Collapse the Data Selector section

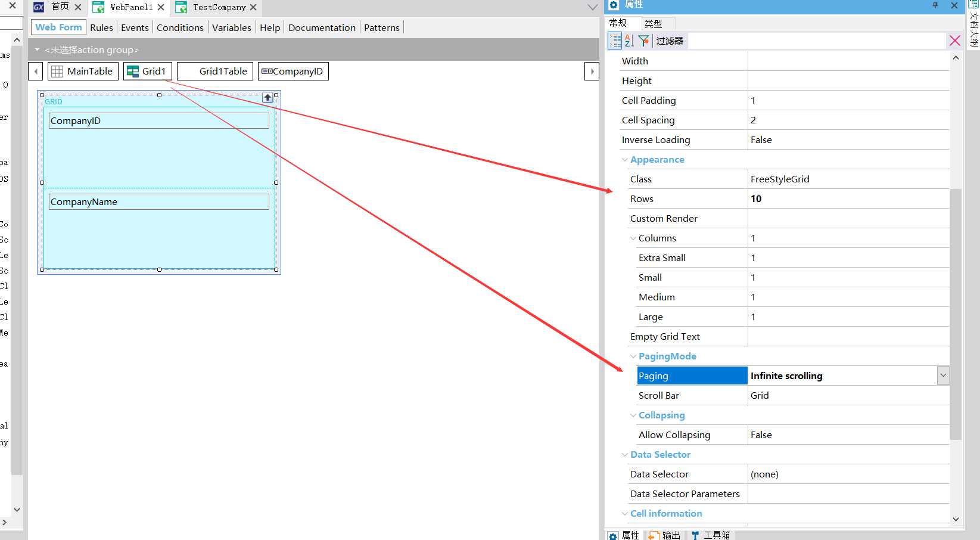[624, 455]
